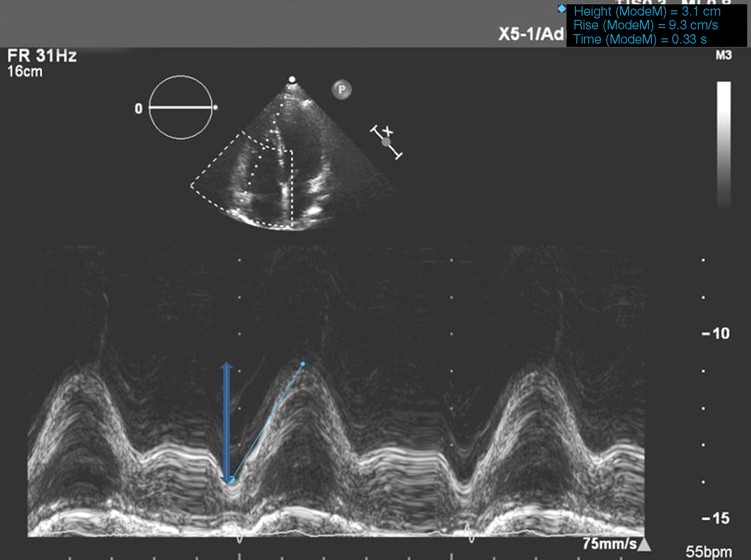Click the round P indicator icon
The height and width of the screenshot is (560, 751).
(342, 90)
